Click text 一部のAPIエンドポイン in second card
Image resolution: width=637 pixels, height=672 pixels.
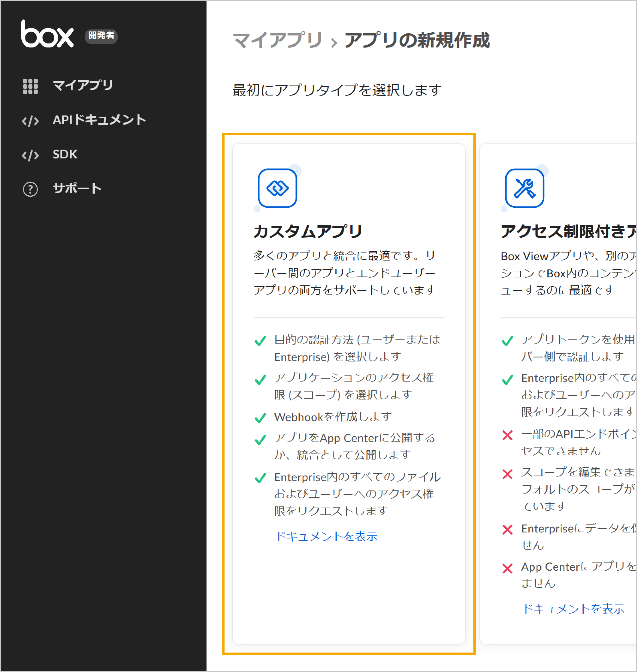pos(579,442)
